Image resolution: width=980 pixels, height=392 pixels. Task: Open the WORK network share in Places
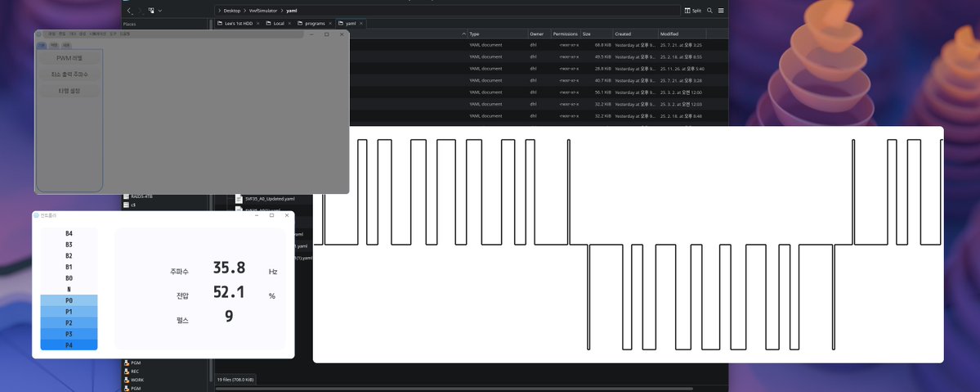tap(136, 380)
